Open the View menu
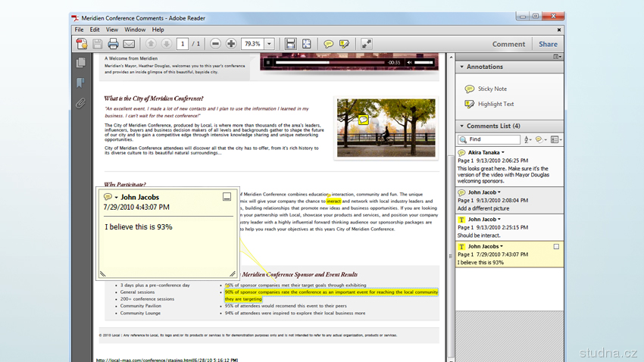644x362 pixels. (112, 30)
